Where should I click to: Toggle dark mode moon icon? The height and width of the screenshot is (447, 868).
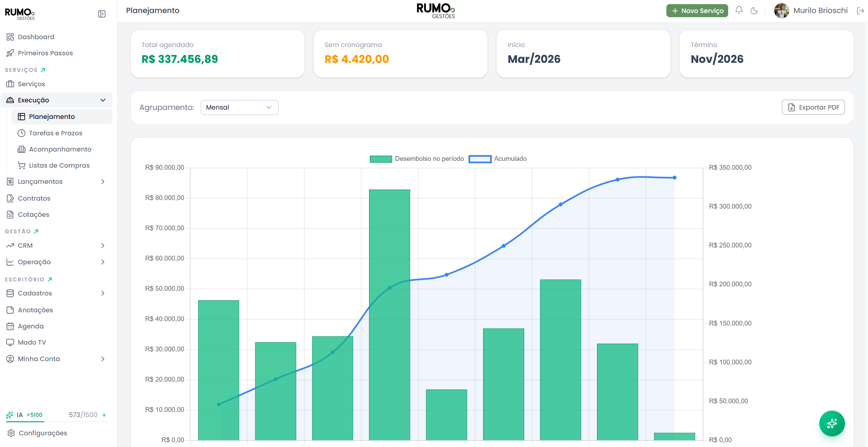(754, 11)
